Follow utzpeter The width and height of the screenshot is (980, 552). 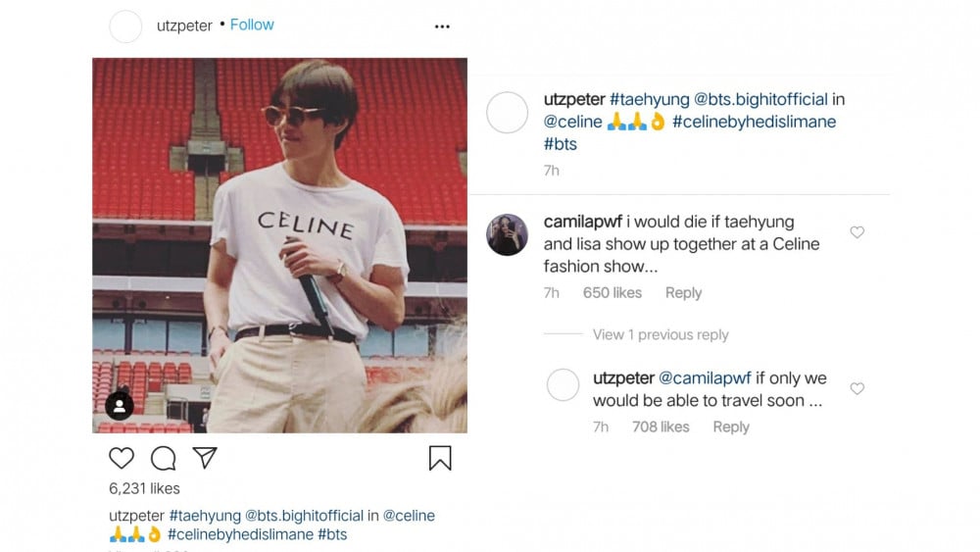[x=252, y=25]
